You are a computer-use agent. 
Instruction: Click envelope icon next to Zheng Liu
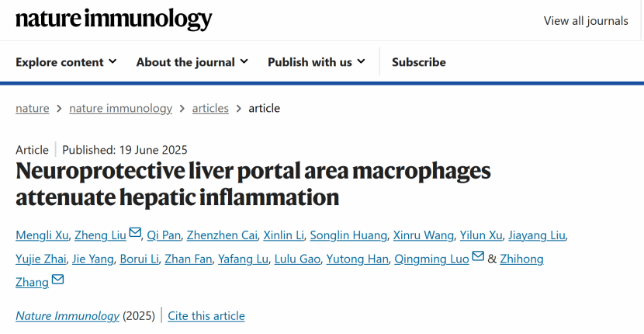coord(136,234)
